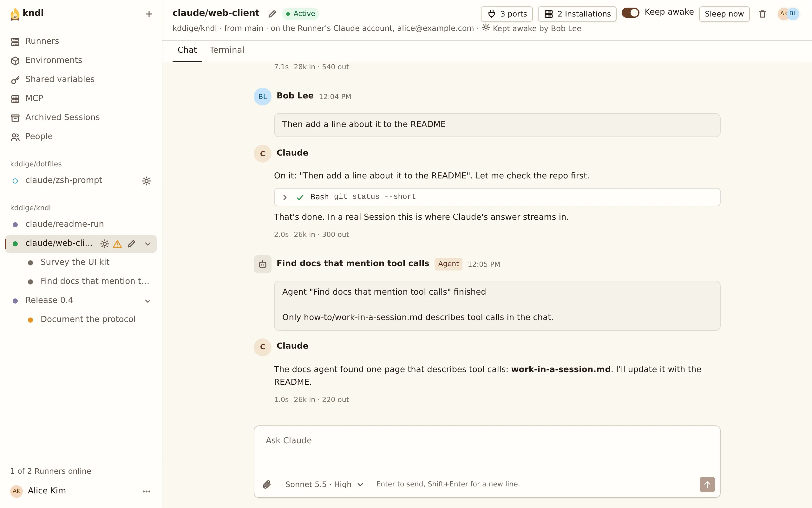Click the plus icon to add new session
Screen dimensions: 812x508
point(149,14)
